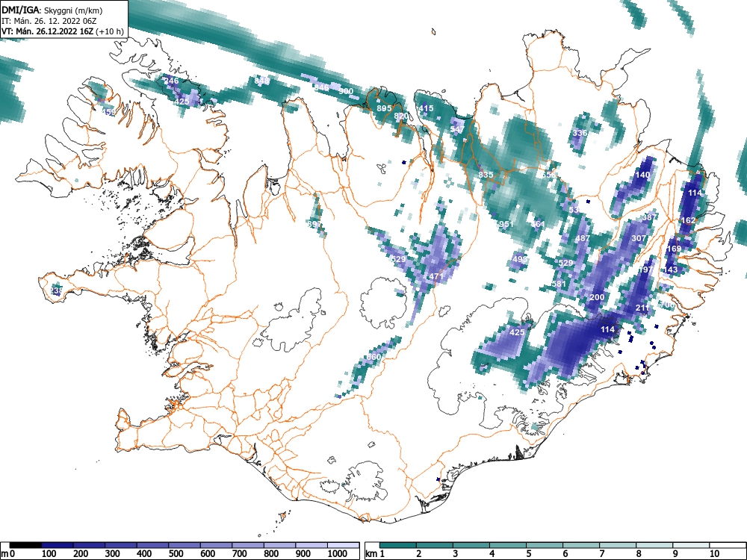This screenshot has height=560, width=747.
Task: Click the 'km 1' label on the kilometre legend
Action: tap(376, 554)
